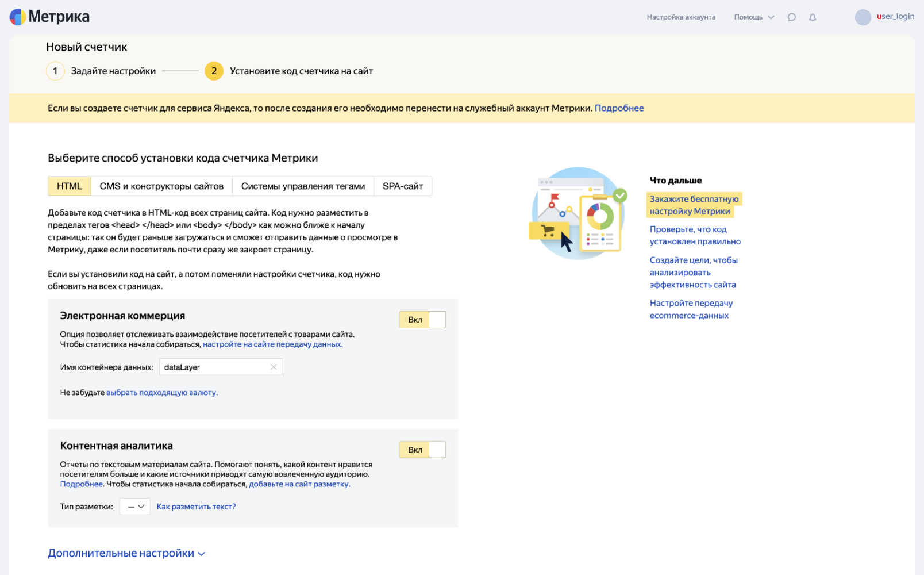This screenshot has height=575, width=924.
Task: Open Закажите бесплатную настройку Метрики link
Action: coord(694,205)
